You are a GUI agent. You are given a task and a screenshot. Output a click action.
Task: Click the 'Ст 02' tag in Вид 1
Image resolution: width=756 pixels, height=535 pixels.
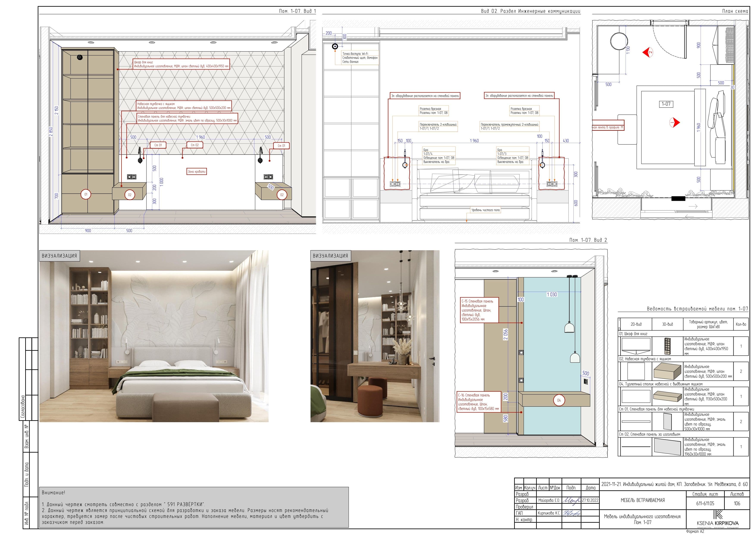[x=195, y=145]
